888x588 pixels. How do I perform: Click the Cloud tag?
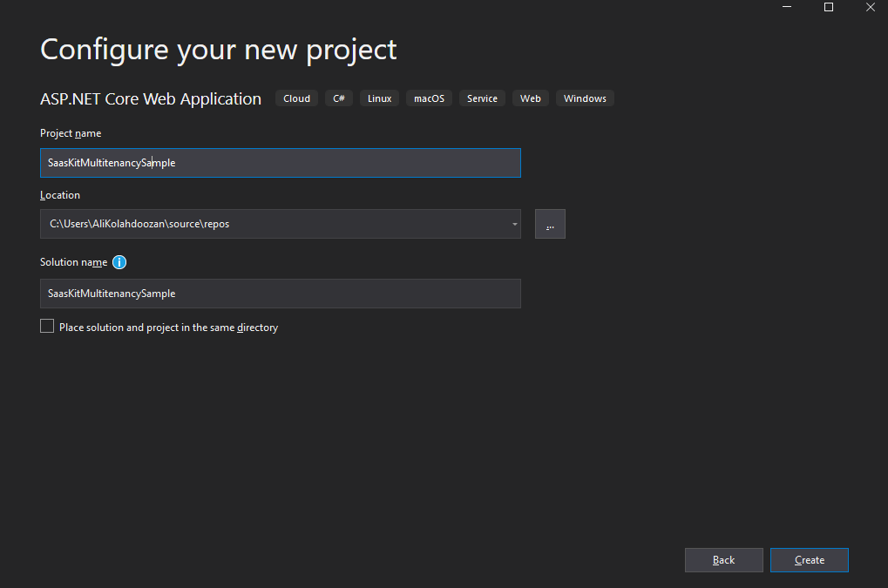click(x=296, y=98)
